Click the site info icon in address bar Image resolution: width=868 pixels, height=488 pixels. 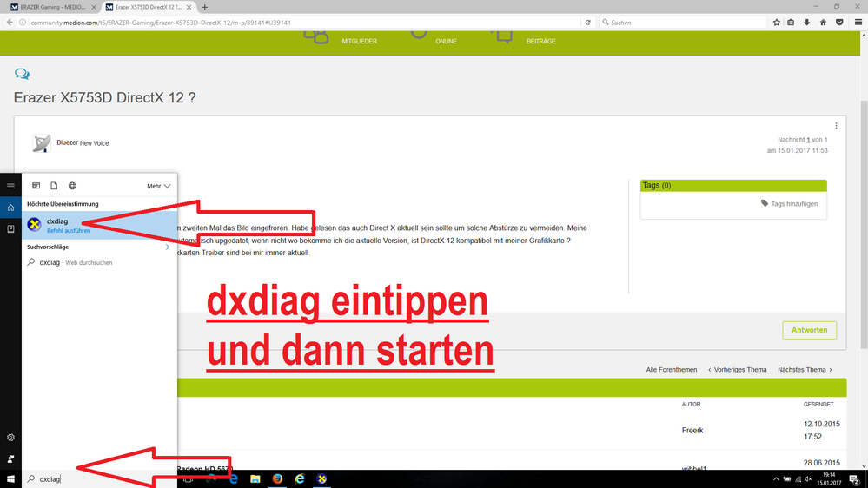click(23, 23)
